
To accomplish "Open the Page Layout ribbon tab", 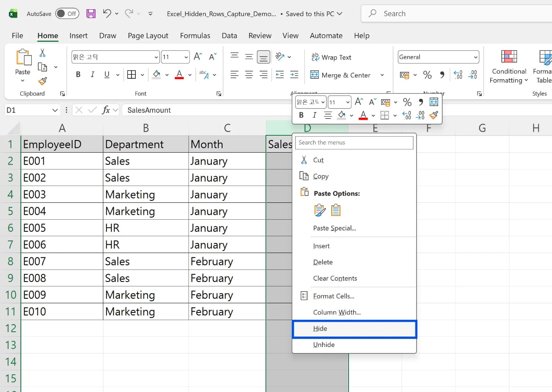I will (148, 36).
